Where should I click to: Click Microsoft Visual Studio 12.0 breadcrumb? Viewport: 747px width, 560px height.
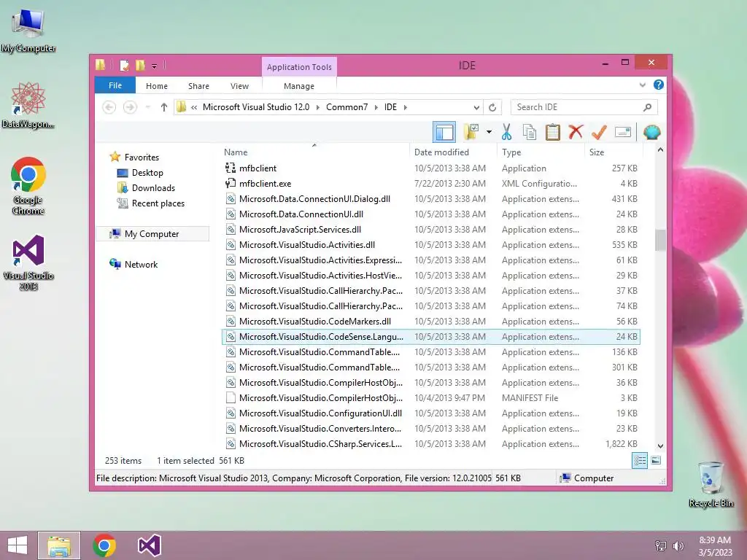click(256, 107)
